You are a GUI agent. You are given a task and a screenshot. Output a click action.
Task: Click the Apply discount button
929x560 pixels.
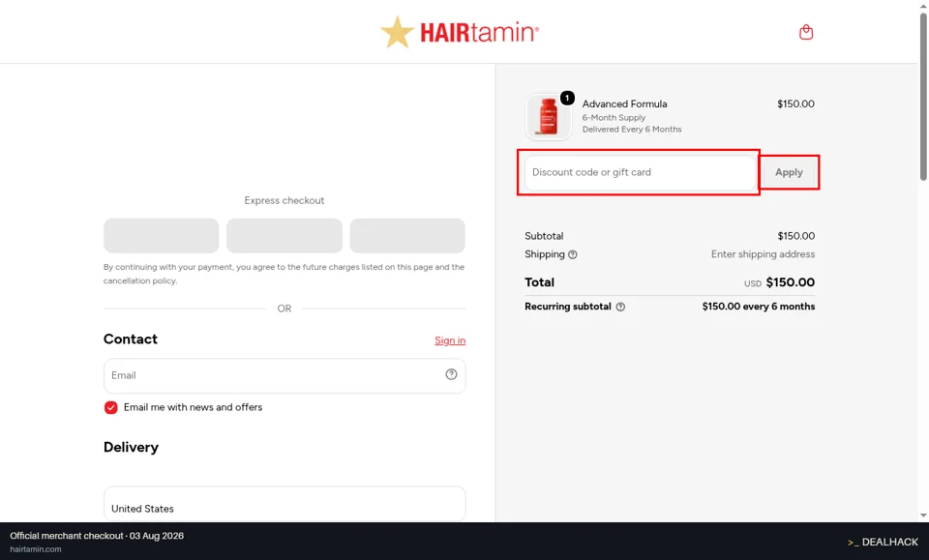[789, 172]
